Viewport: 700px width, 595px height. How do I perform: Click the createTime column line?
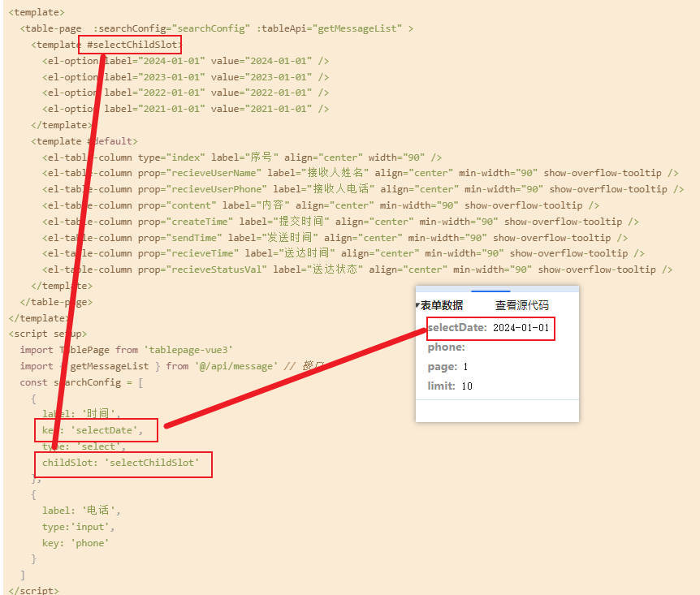pyautogui.click(x=340, y=222)
